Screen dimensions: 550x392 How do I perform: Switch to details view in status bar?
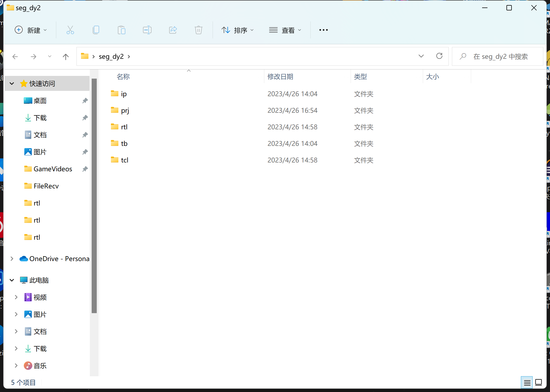pyautogui.click(x=527, y=383)
